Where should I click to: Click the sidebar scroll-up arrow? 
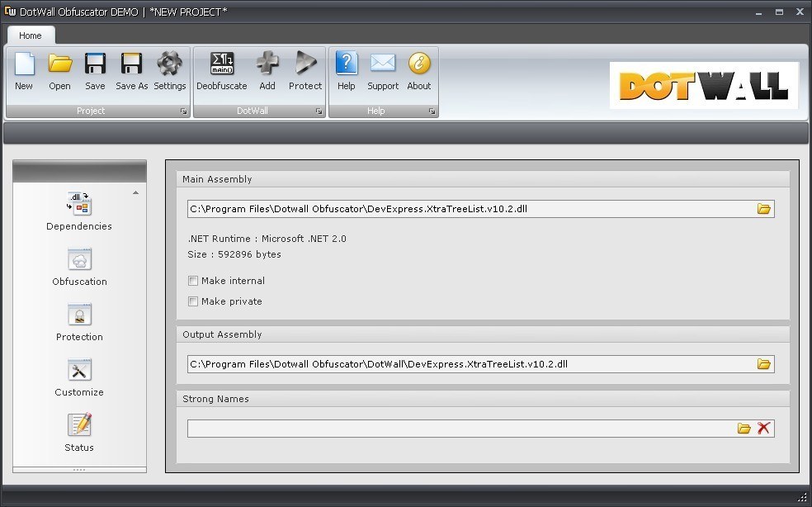(x=135, y=192)
